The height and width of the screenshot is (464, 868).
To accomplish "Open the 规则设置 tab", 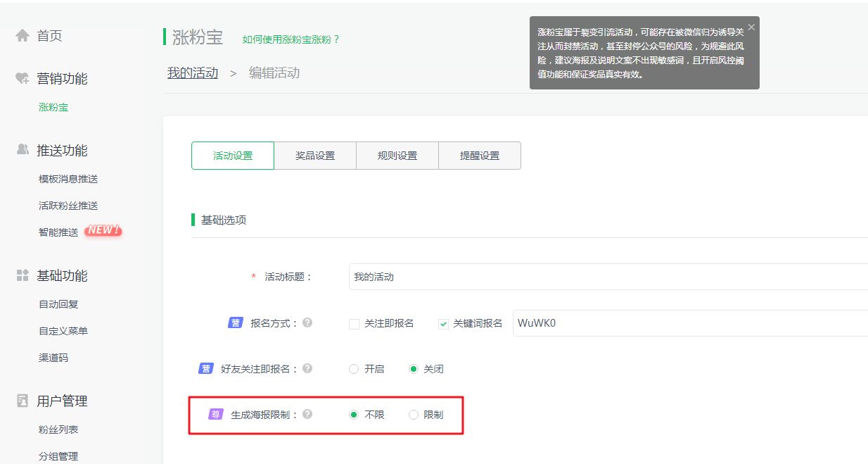I will pyautogui.click(x=397, y=155).
